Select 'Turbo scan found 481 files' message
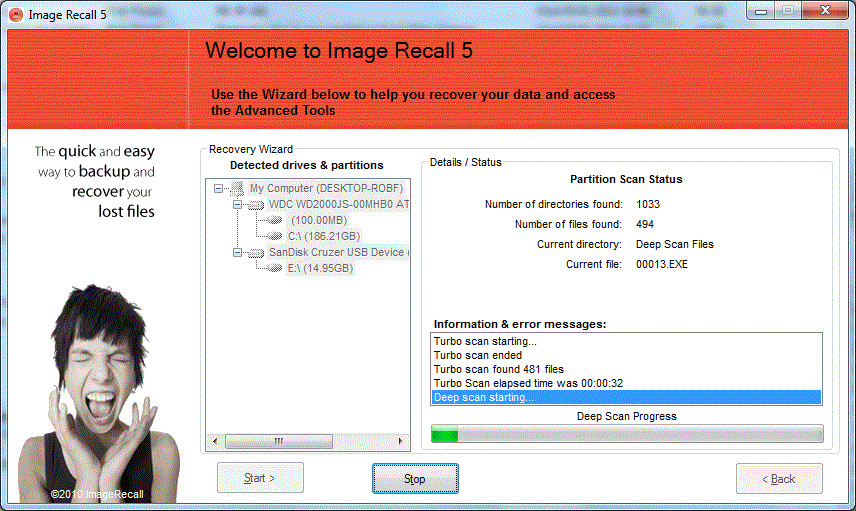The height and width of the screenshot is (511, 856). click(626, 370)
